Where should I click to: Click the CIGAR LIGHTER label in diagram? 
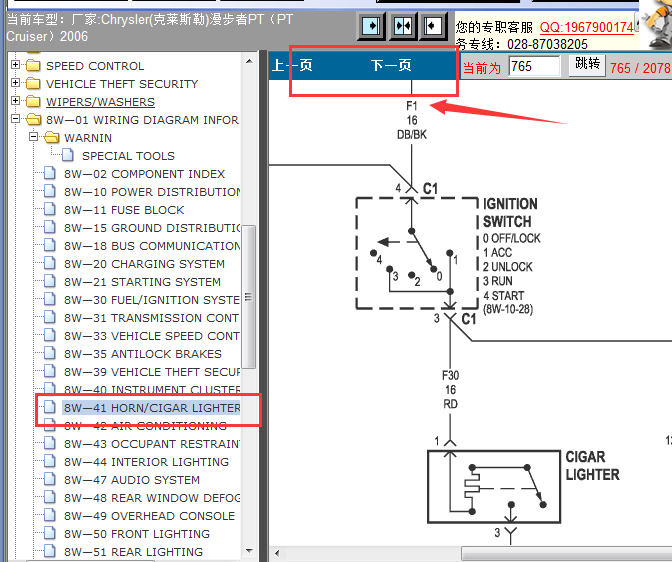[x=592, y=466]
